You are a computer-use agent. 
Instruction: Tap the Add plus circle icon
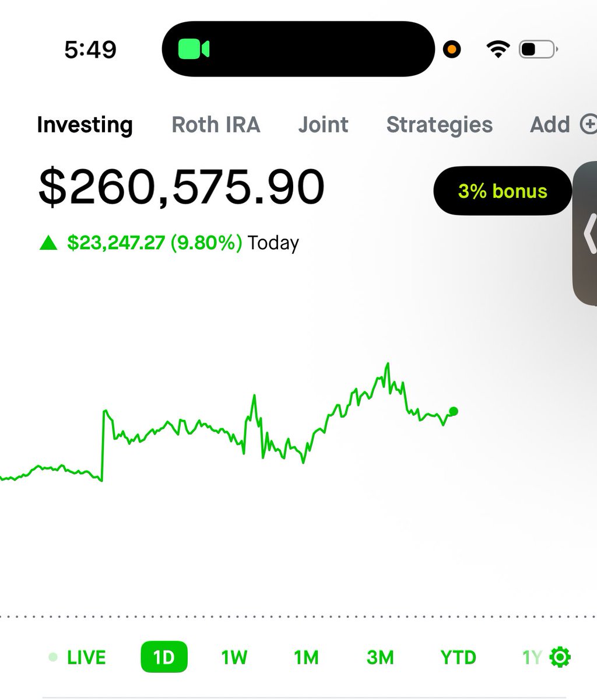pyautogui.click(x=588, y=124)
